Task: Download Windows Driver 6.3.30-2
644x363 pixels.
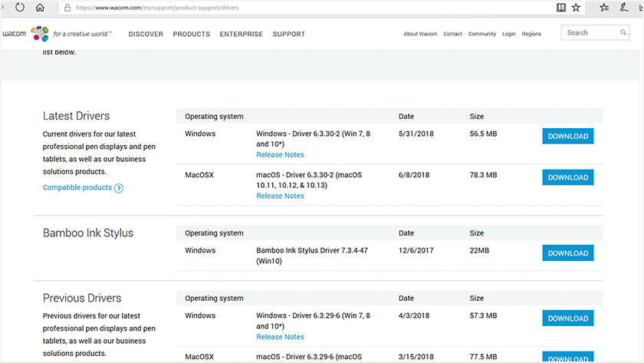Action: [567, 137]
